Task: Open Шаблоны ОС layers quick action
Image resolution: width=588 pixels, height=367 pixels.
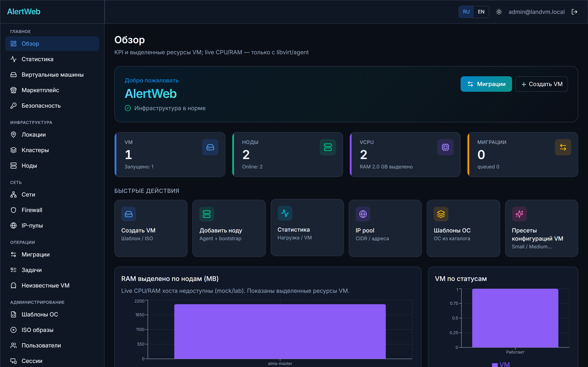Action: click(x=441, y=214)
